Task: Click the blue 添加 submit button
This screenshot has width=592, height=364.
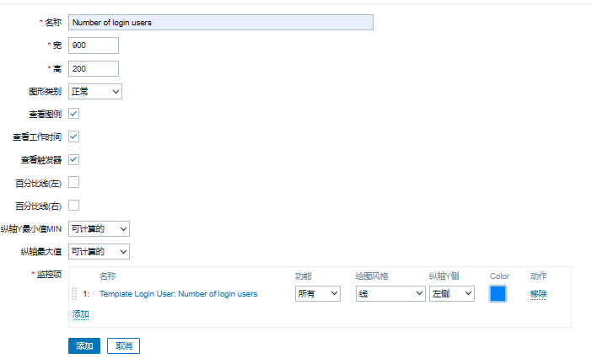Action: click(x=84, y=346)
